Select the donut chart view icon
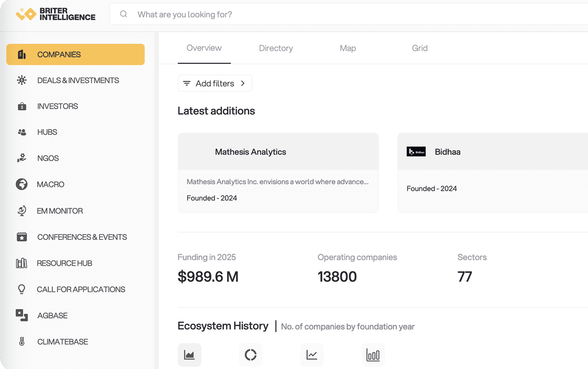Screen dimensions: 588x369 pyautogui.click(x=251, y=355)
